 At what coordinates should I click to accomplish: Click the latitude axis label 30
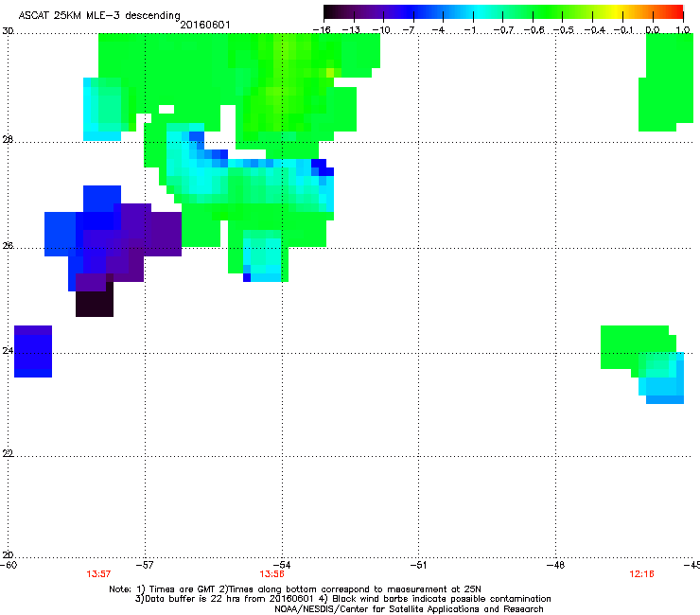coord(8,31)
